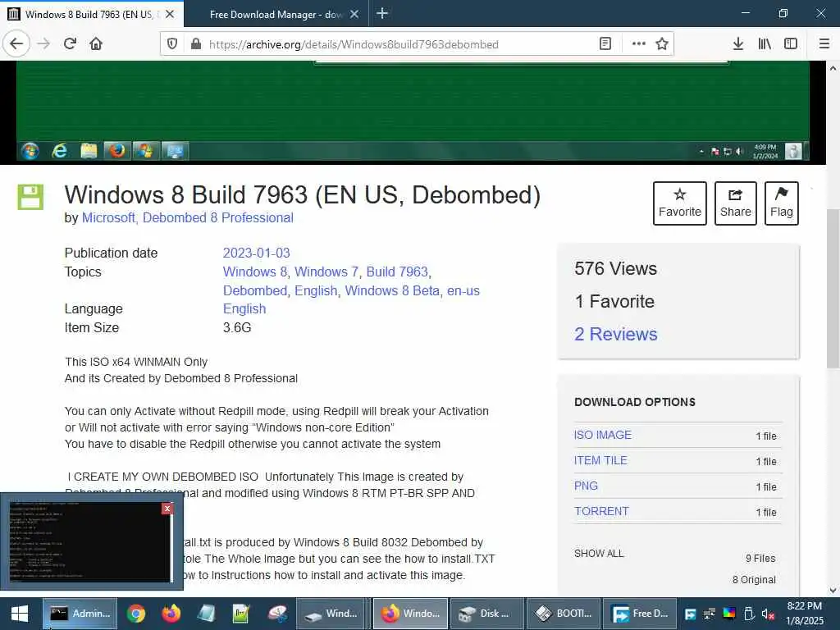The width and height of the screenshot is (840, 630).
Task: Switch to Free Download Manager tab
Action: (276, 15)
